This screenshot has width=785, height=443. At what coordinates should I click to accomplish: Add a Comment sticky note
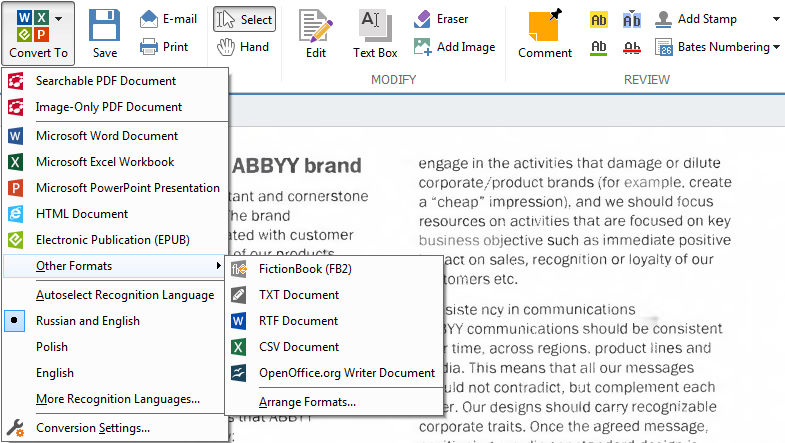coord(545,33)
